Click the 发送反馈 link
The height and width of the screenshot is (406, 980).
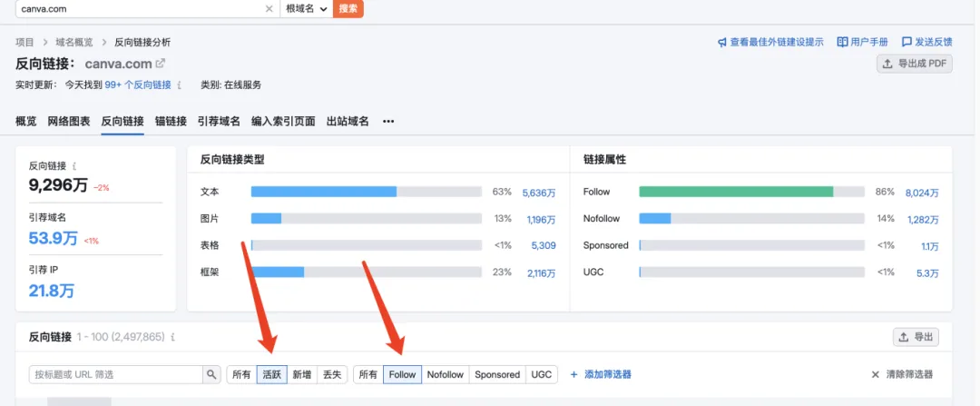[x=926, y=42]
